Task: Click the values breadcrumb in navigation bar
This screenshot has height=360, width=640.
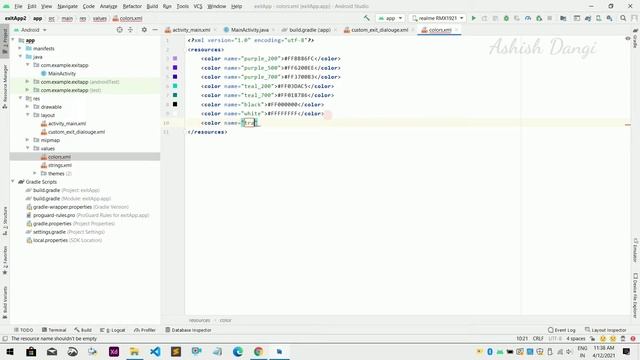Action: pos(100,18)
